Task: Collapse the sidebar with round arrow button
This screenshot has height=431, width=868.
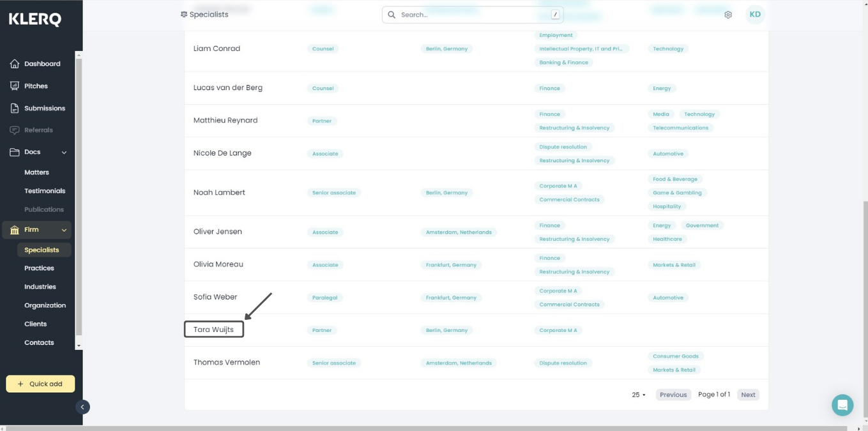Action: coord(82,407)
